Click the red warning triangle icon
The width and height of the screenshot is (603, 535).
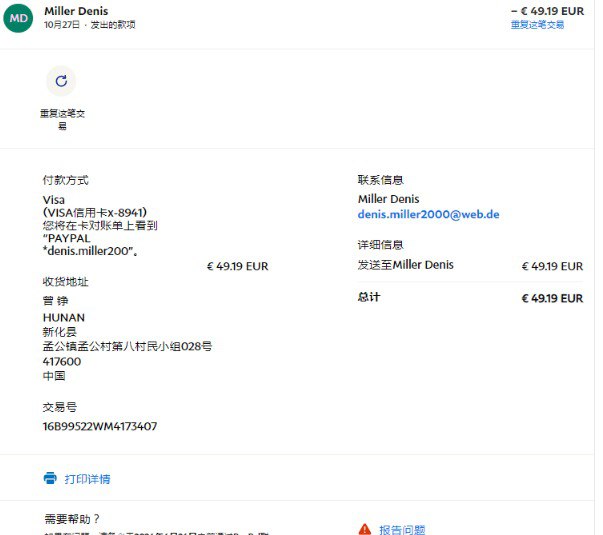click(365, 529)
